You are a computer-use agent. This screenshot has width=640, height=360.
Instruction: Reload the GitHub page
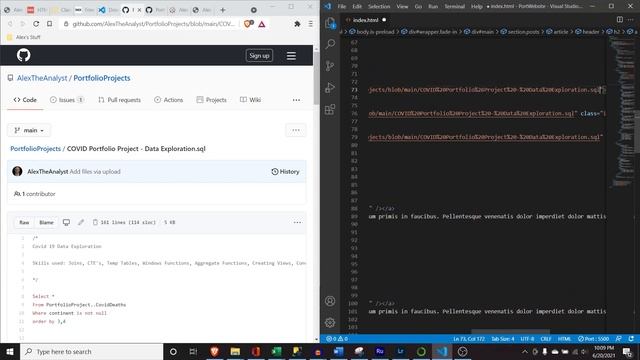pyautogui.click(x=36, y=24)
